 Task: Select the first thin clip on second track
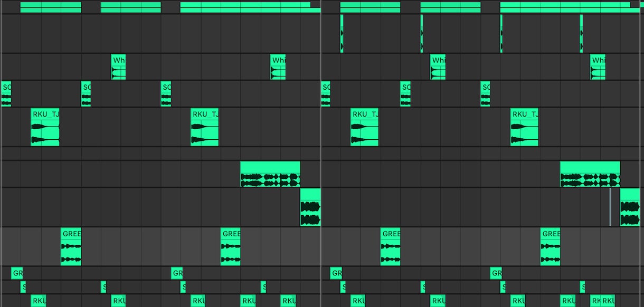pos(342,33)
